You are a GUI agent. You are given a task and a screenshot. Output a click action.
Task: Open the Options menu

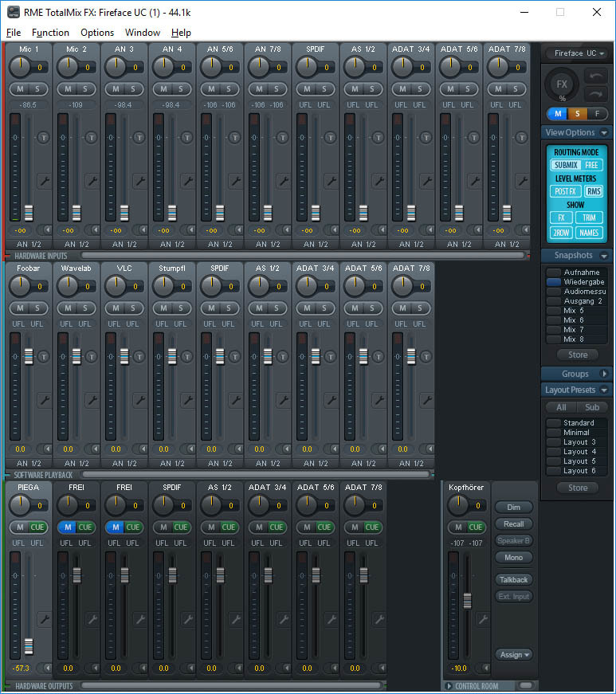[97, 33]
